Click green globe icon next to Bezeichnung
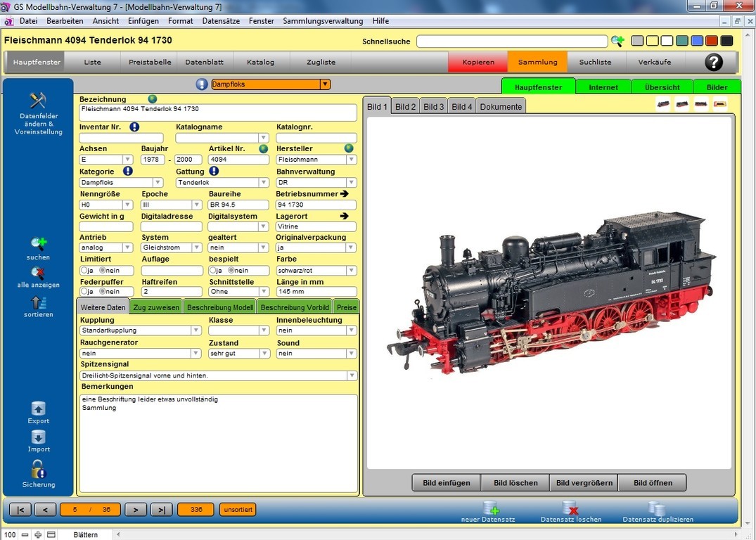 coord(153,99)
